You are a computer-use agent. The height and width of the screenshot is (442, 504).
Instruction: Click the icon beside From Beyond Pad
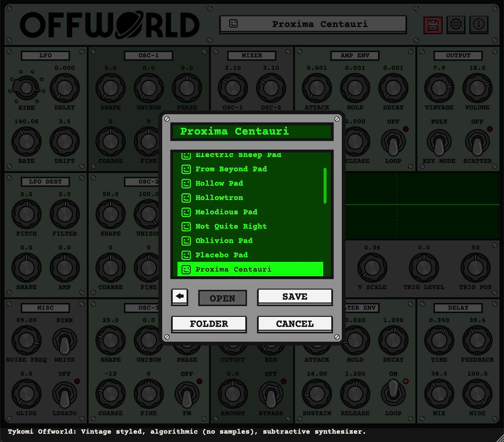tap(186, 169)
